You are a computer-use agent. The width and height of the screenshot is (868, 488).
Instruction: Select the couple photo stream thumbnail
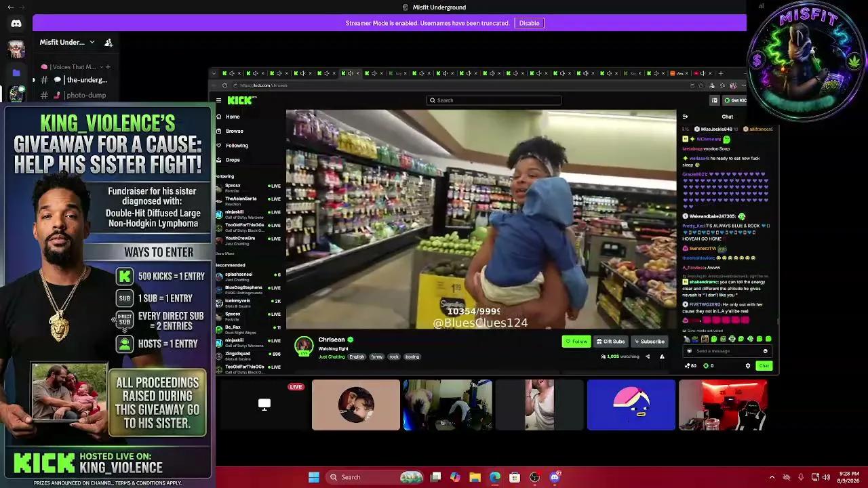(356, 405)
